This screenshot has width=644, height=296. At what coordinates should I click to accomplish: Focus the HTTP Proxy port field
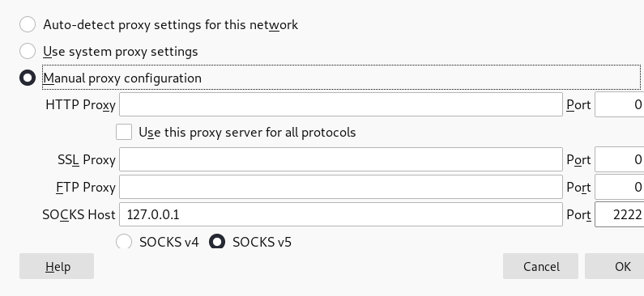(x=620, y=104)
